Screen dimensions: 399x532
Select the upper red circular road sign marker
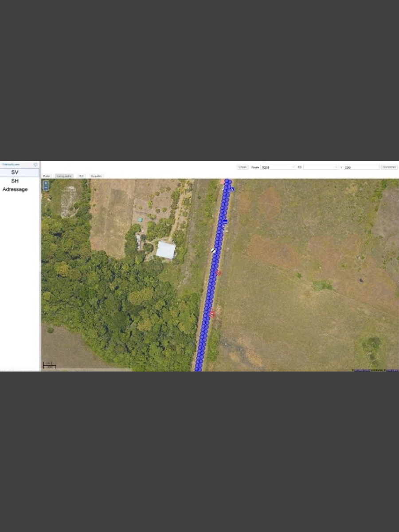tap(218, 273)
